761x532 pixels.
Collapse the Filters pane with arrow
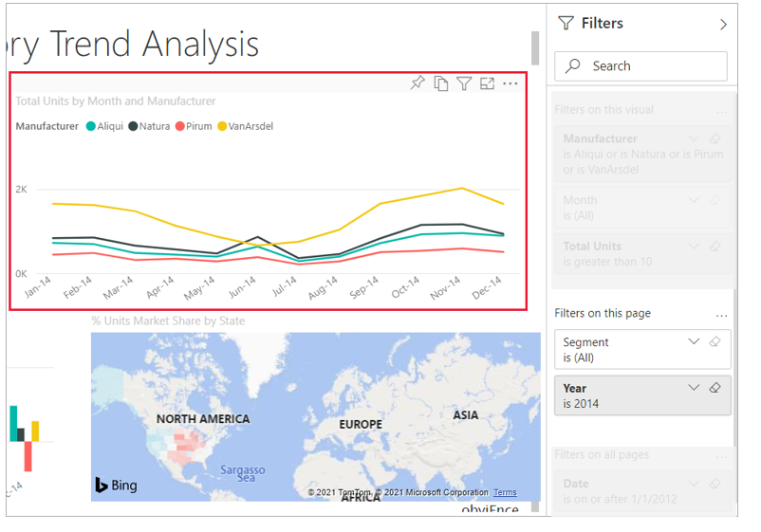[723, 24]
